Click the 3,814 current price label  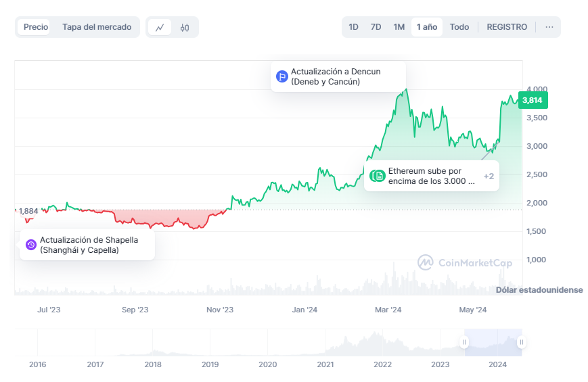click(x=533, y=100)
